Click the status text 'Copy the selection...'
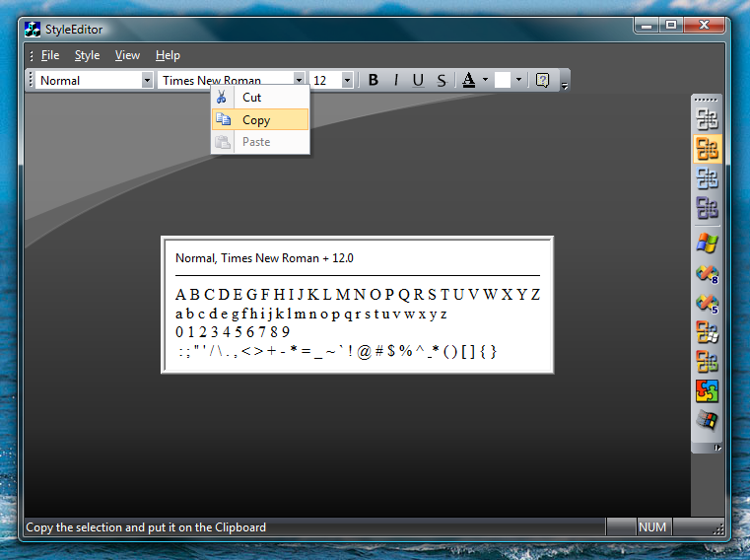 point(146,527)
